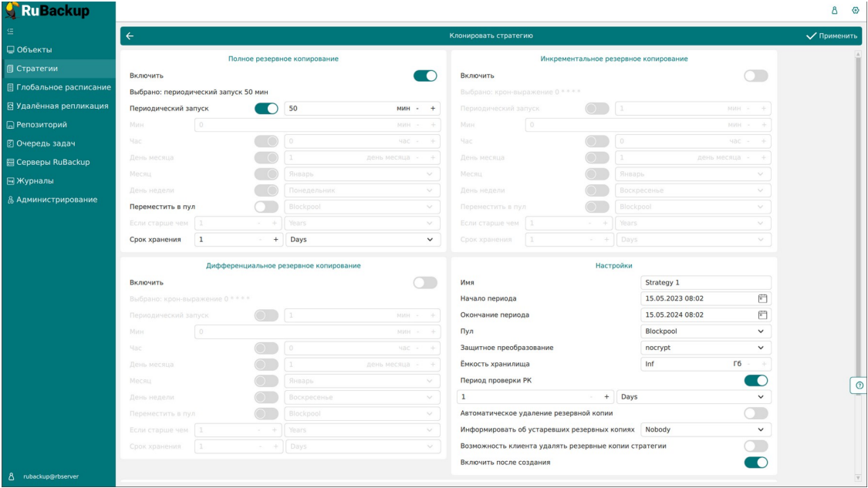Click the Репозиторий sidebar icon
This screenshot has width=868, height=488.
[x=10, y=125]
